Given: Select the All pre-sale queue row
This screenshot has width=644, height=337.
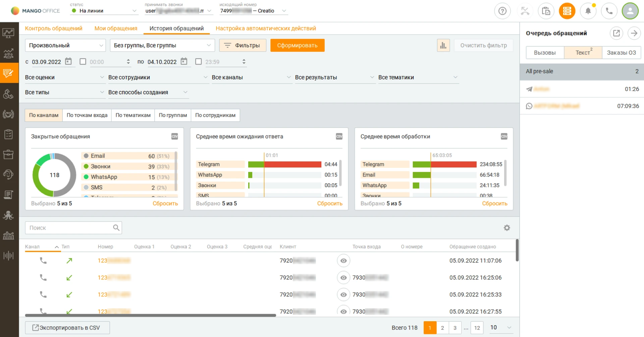Looking at the screenshot, I should pos(582,71).
